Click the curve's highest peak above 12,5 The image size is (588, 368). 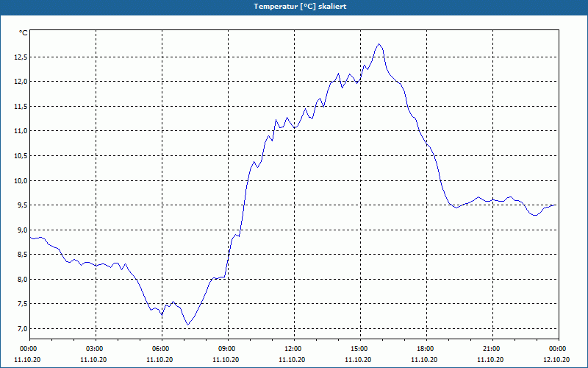point(379,44)
